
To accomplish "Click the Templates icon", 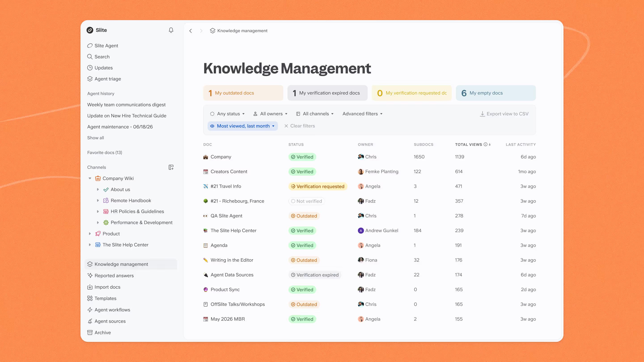I will click(90, 298).
